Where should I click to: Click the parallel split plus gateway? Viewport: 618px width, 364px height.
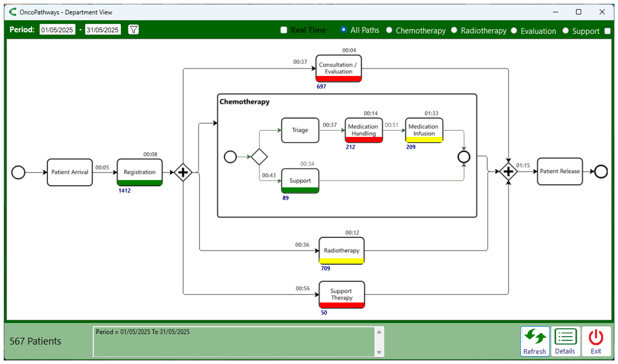click(183, 172)
